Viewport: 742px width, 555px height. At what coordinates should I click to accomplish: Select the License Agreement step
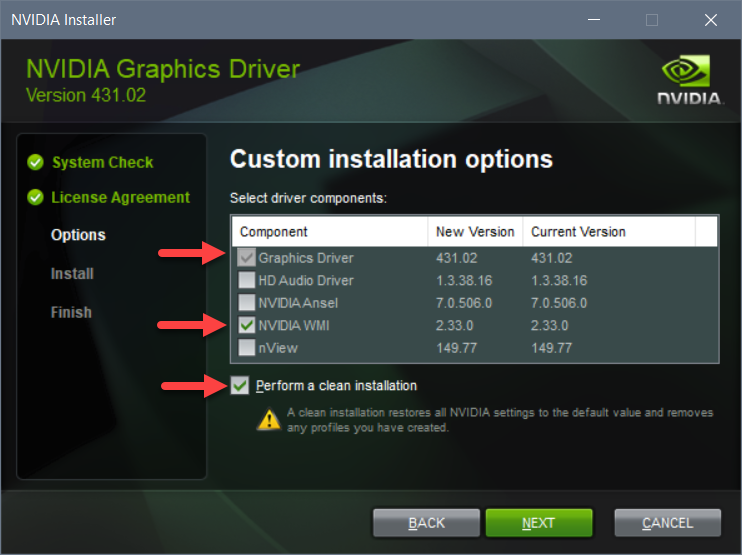[x=120, y=197]
